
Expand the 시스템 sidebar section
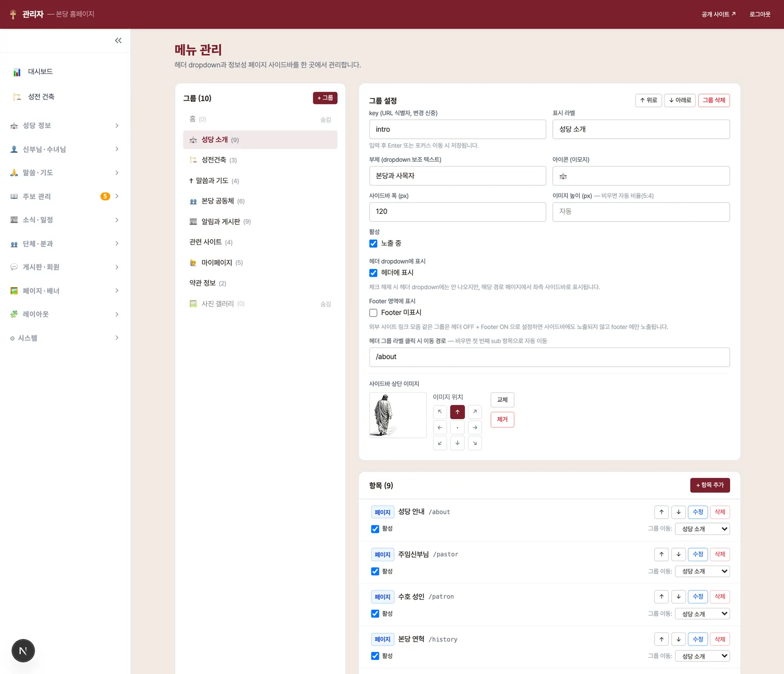(65, 338)
